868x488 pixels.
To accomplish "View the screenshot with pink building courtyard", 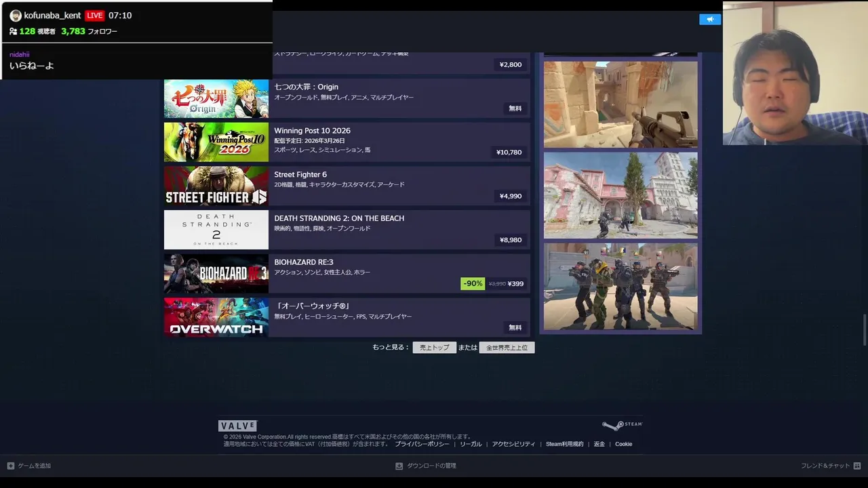I will pos(620,195).
